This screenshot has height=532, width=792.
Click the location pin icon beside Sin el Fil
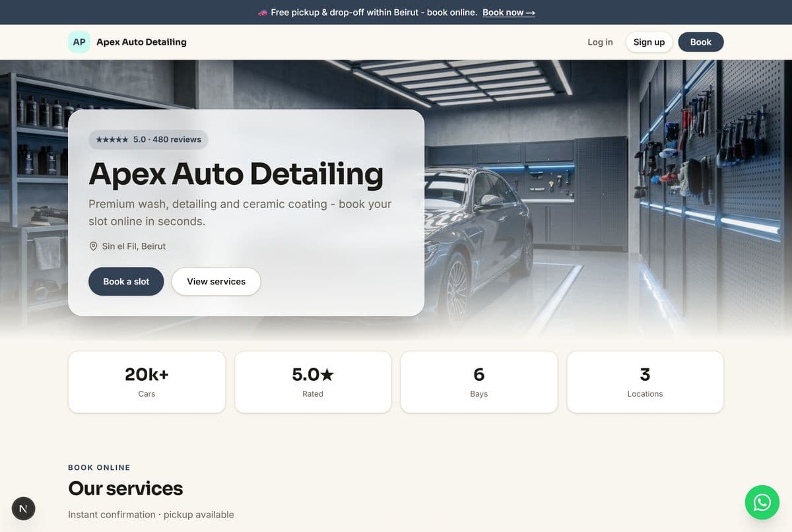coord(93,246)
